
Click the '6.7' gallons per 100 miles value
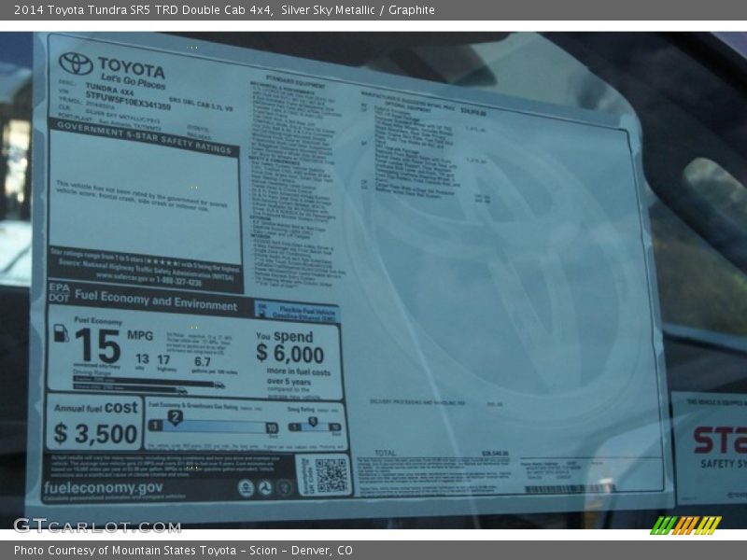pyautogui.click(x=203, y=361)
